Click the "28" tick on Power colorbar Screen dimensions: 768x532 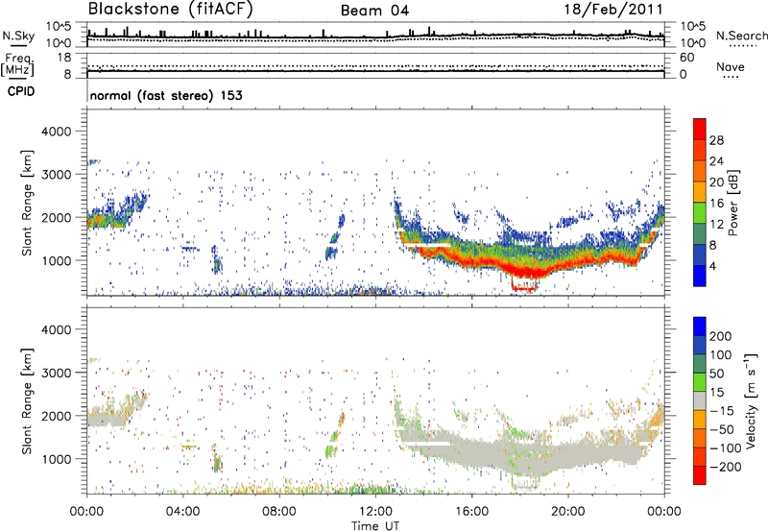(x=716, y=140)
